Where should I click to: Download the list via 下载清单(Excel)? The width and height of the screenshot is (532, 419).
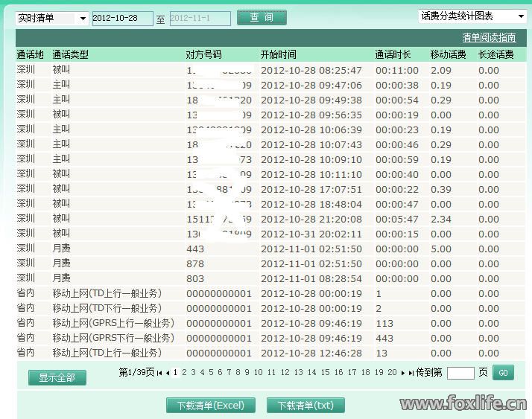click(210, 406)
